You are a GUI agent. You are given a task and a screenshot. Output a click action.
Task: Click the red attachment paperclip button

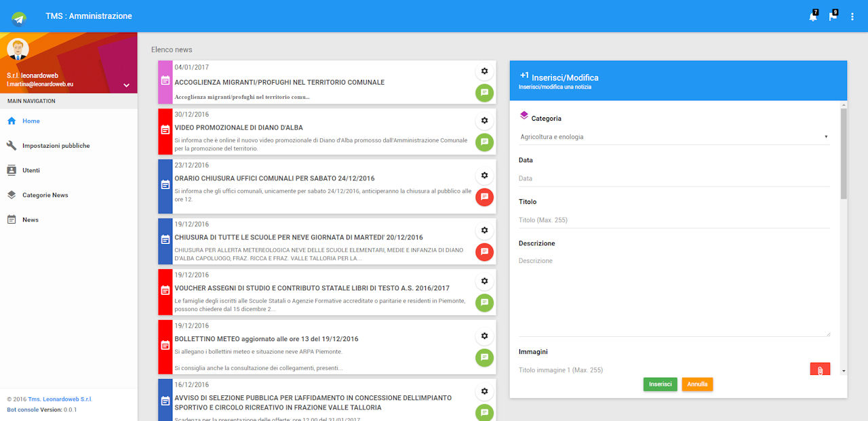click(820, 371)
